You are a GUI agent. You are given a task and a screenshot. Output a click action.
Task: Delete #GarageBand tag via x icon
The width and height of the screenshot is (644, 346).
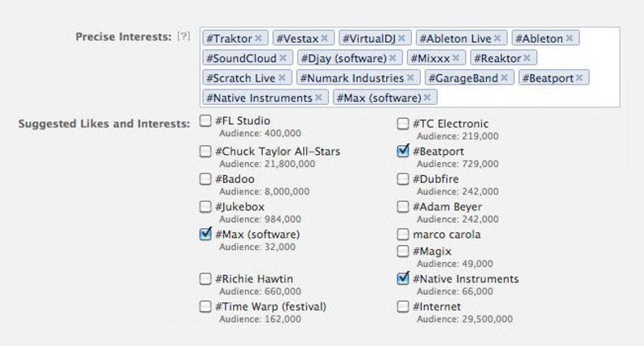[504, 78]
